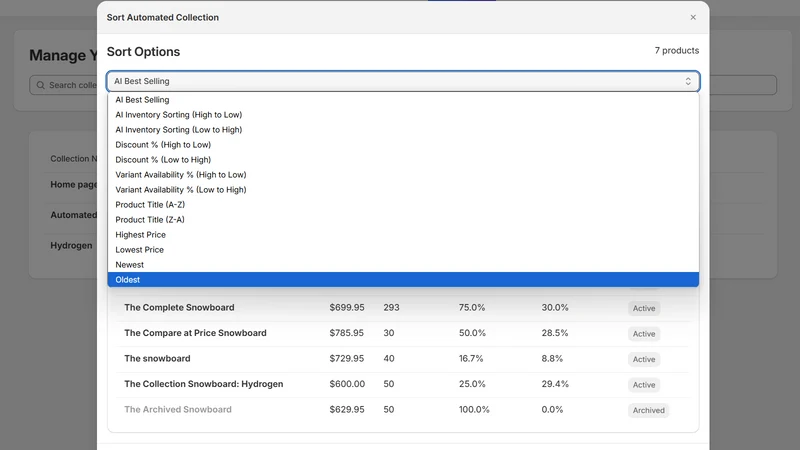The height and width of the screenshot is (450, 800).
Task: Click the $729.95 price cell
Action: pyautogui.click(x=346, y=359)
